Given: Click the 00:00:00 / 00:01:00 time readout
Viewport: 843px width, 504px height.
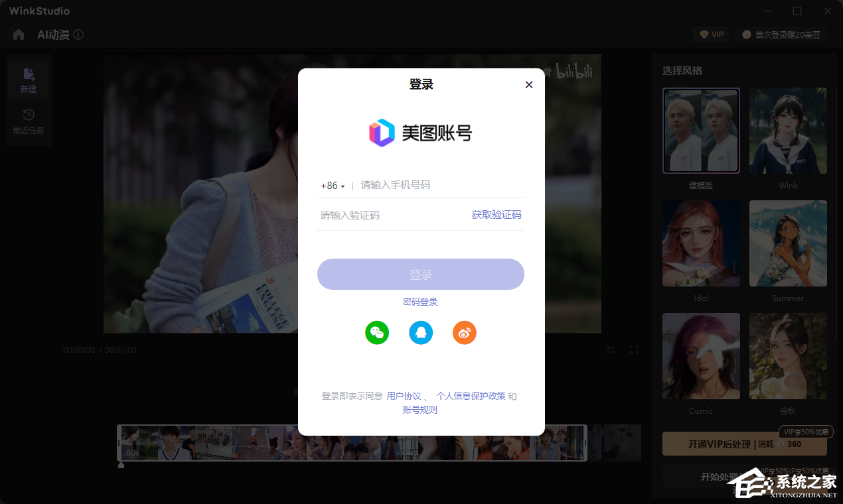Looking at the screenshot, I should click(x=100, y=350).
